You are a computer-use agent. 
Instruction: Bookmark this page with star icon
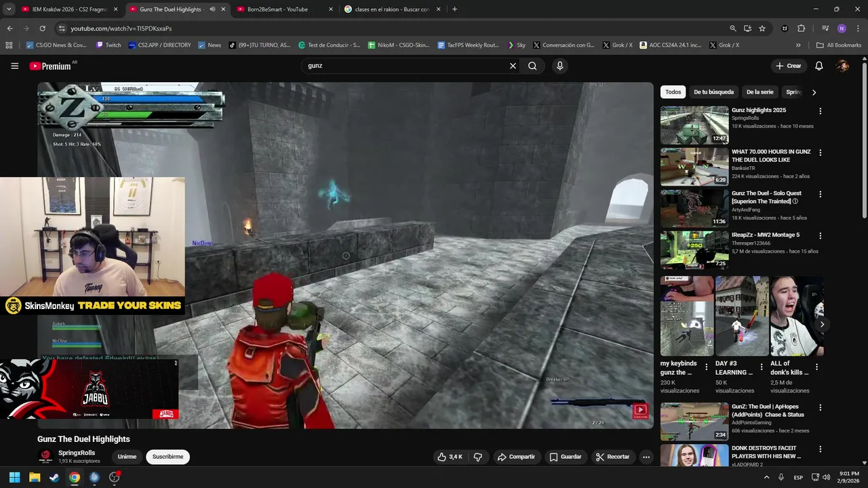tap(762, 28)
